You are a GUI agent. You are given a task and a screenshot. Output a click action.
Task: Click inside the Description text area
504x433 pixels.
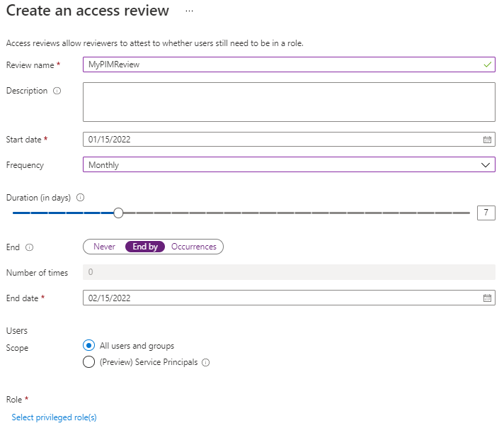point(289,102)
